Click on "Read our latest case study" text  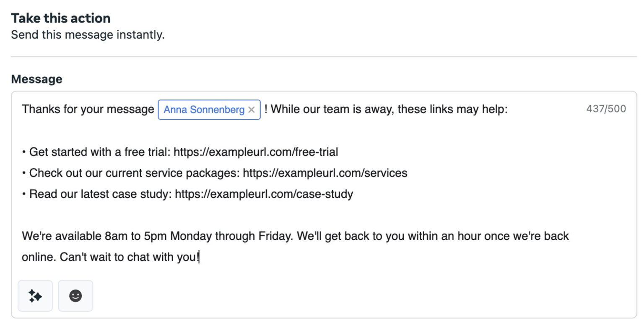[x=101, y=194]
